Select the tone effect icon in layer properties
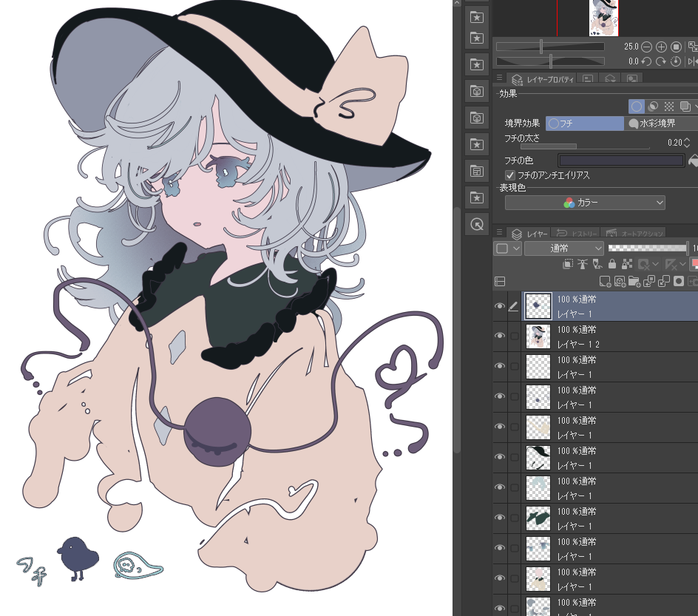This screenshot has width=698, height=616. point(669,106)
